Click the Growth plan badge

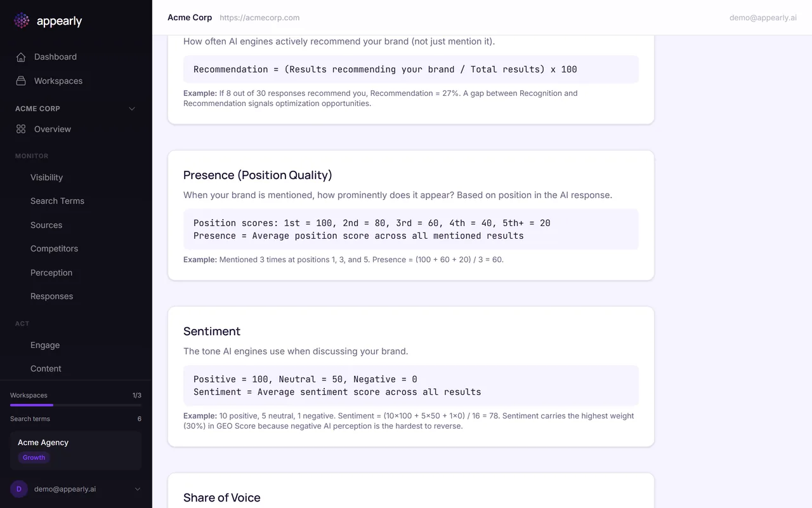(34, 458)
